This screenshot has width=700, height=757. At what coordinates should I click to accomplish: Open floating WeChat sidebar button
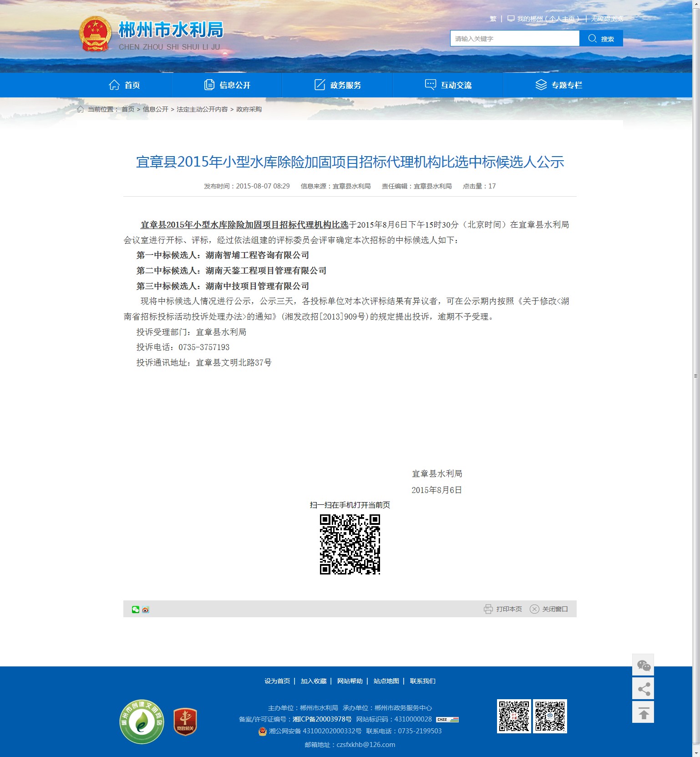[643, 665]
